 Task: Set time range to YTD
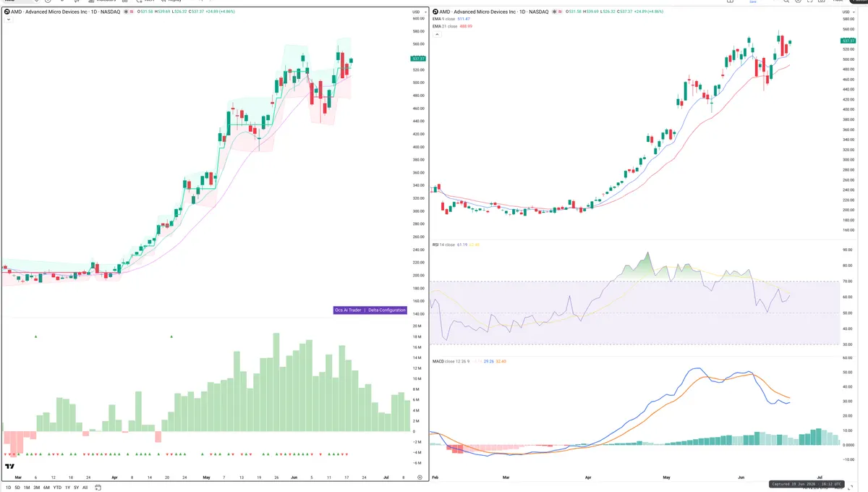[57, 488]
